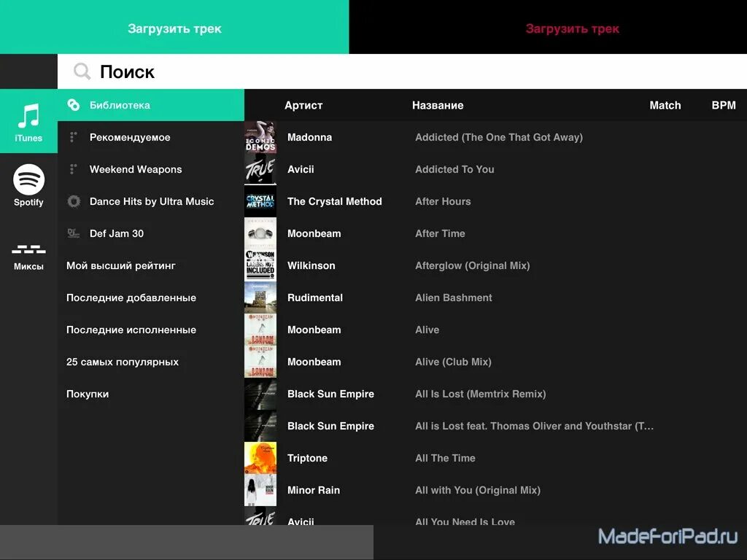The height and width of the screenshot is (560, 747).
Task: Click Madonna Iconic Demos album cover
Action: click(x=260, y=137)
